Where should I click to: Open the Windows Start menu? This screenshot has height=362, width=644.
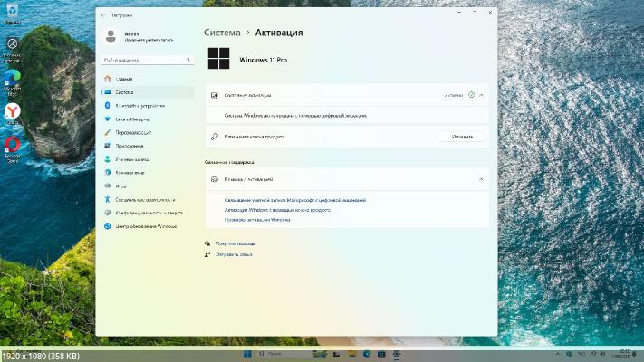pyautogui.click(x=247, y=354)
